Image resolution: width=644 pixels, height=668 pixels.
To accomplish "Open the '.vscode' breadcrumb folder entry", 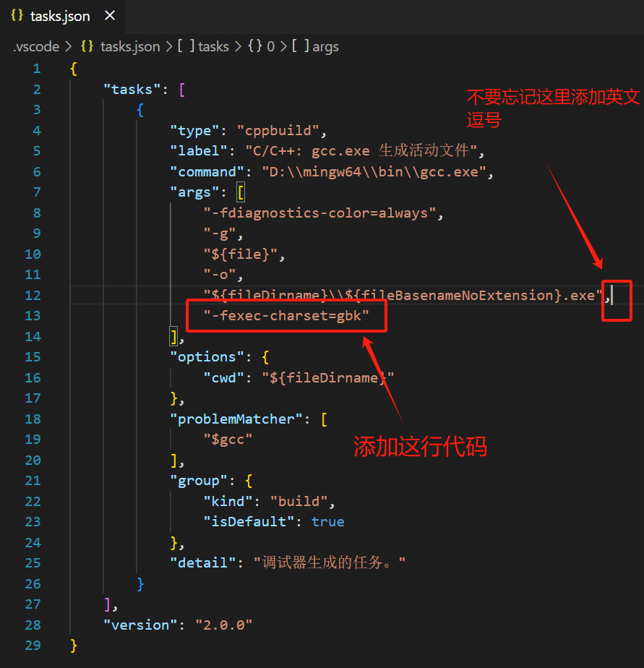I will tap(36, 46).
